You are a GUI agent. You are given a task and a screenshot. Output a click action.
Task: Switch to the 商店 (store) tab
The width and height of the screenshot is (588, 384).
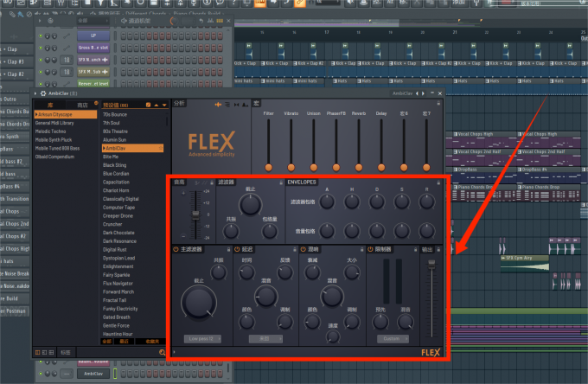point(83,105)
